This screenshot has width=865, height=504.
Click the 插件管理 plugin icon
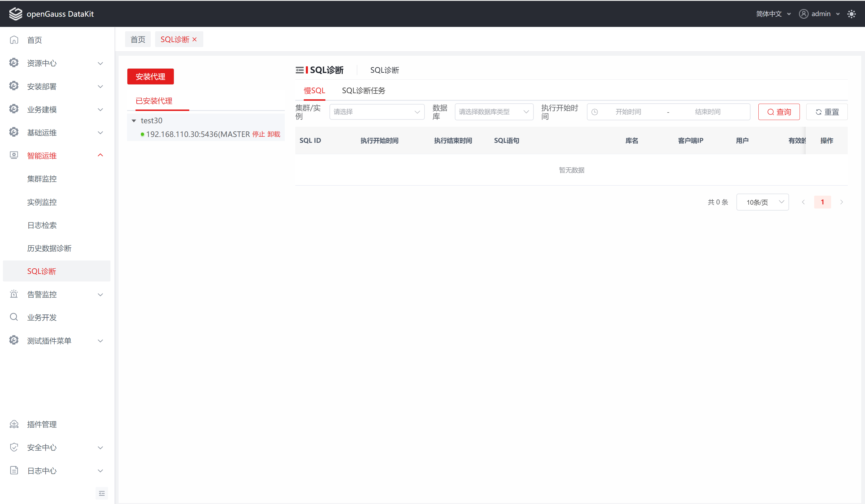pyautogui.click(x=14, y=424)
